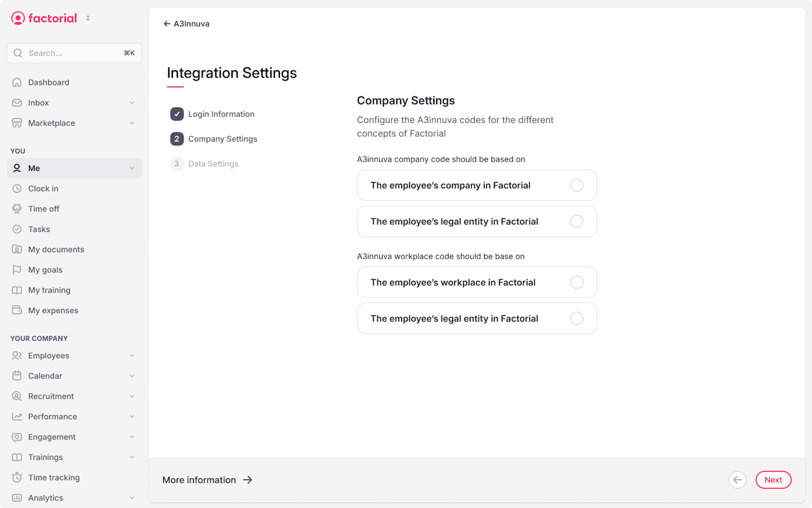The height and width of the screenshot is (508, 812).
Task: Expand the Analytics chevron
Action: pyautogui.click(x=132, y=498)
